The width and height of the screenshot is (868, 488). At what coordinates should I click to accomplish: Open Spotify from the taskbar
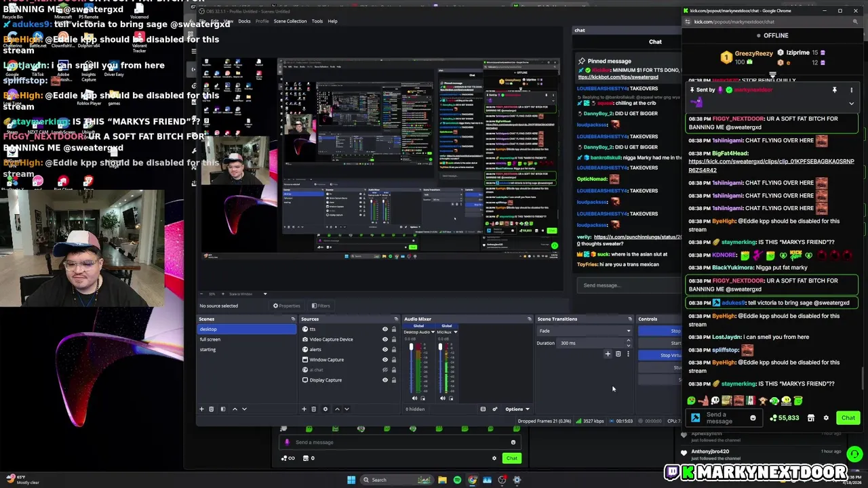[x=457, y=480]
